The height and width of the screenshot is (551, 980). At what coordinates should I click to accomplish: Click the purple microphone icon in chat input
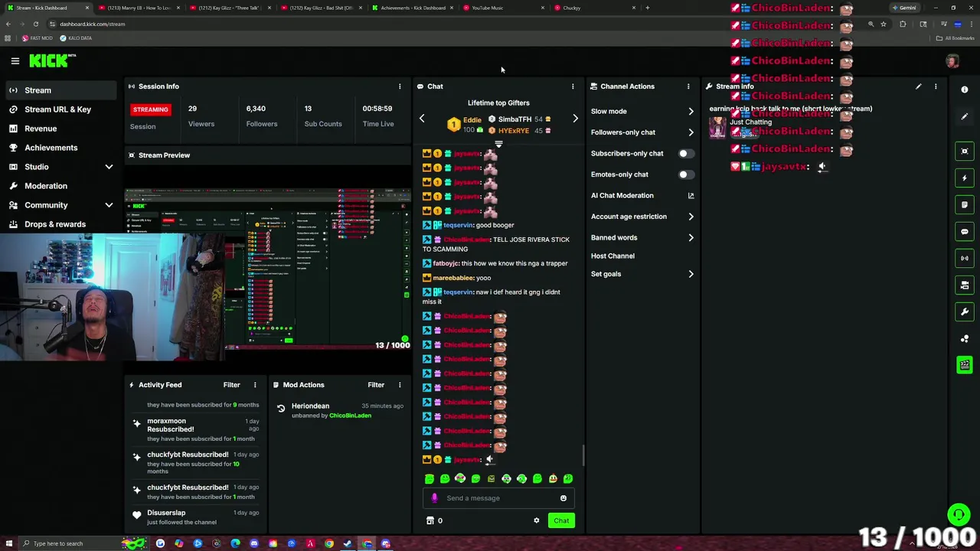[434, 498]
